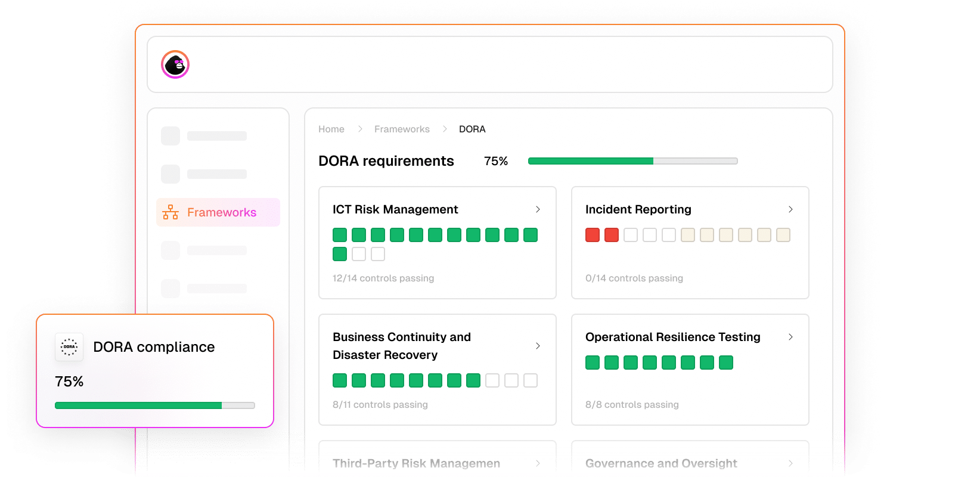Screen dimensions: 980x477
Task: Click the 'DORA requirements' heading
Action: 386,161
